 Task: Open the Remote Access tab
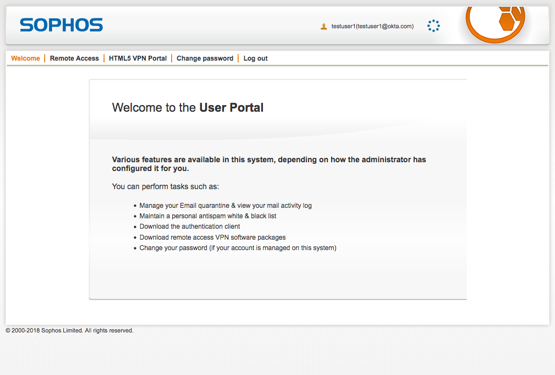[x=74, y=58]
